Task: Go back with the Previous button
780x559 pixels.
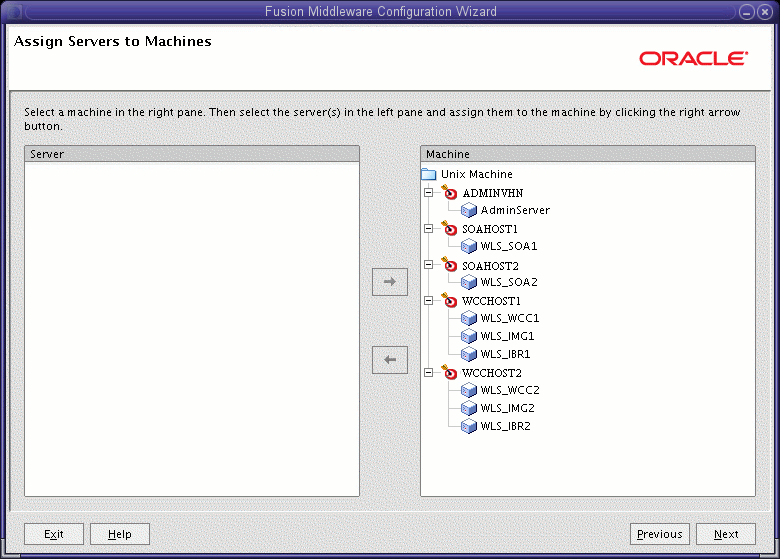Action: tap(660, 534)
